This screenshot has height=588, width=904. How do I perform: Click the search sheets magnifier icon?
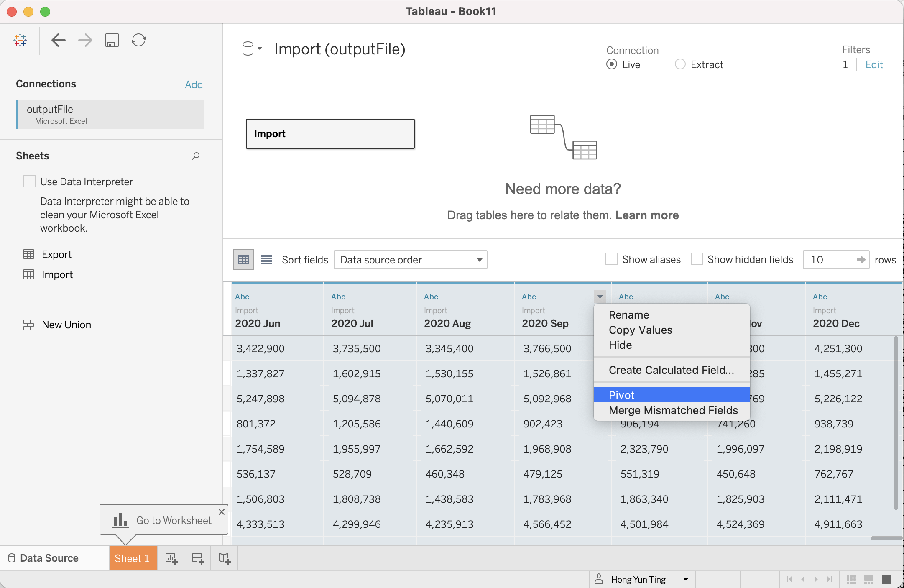[x=196, y=156]
